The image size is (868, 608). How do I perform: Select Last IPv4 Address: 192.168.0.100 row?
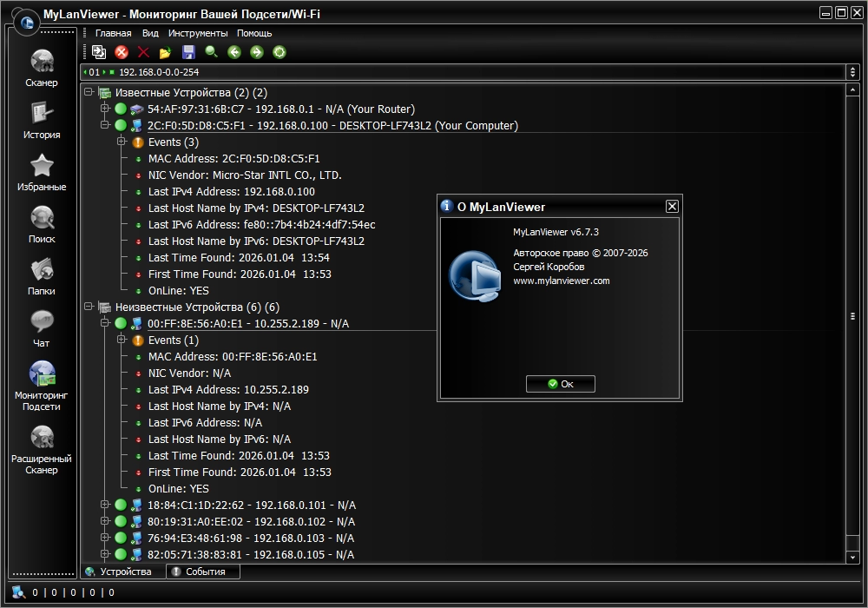coord(232,192)
